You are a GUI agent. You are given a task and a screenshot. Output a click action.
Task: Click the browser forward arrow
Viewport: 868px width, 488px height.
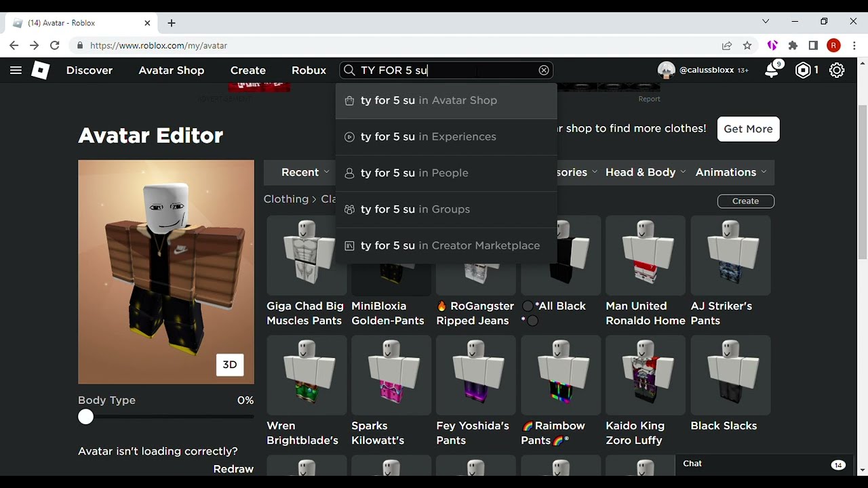34,45
